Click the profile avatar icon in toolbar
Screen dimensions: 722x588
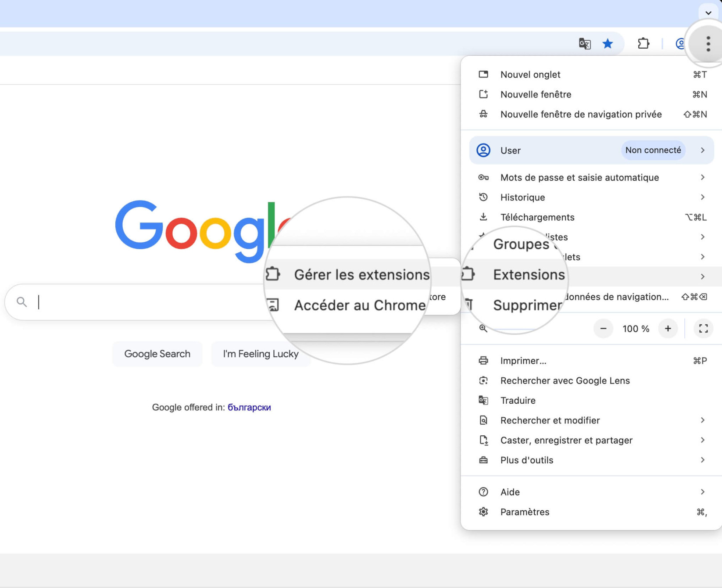(680, 43)
